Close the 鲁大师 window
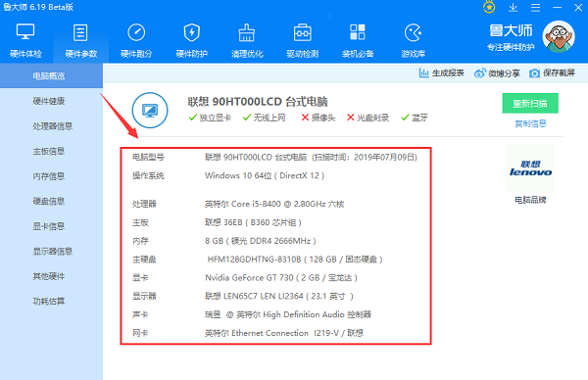588x380 pixels. point(578,8)
